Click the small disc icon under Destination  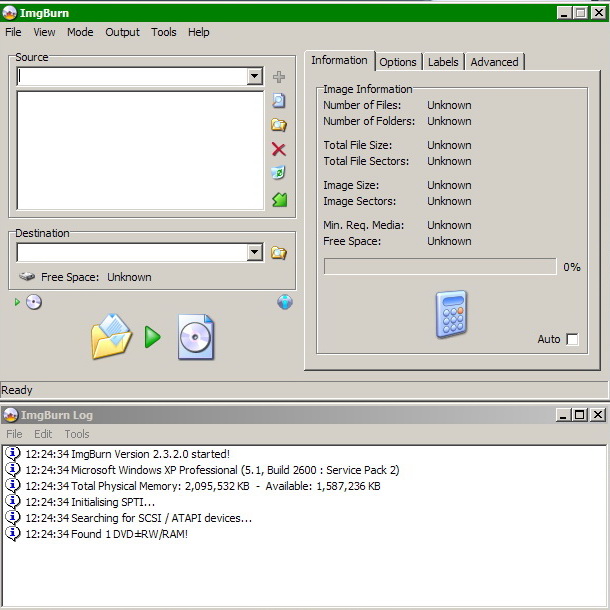pyautogui.click(x=34, y=302)
